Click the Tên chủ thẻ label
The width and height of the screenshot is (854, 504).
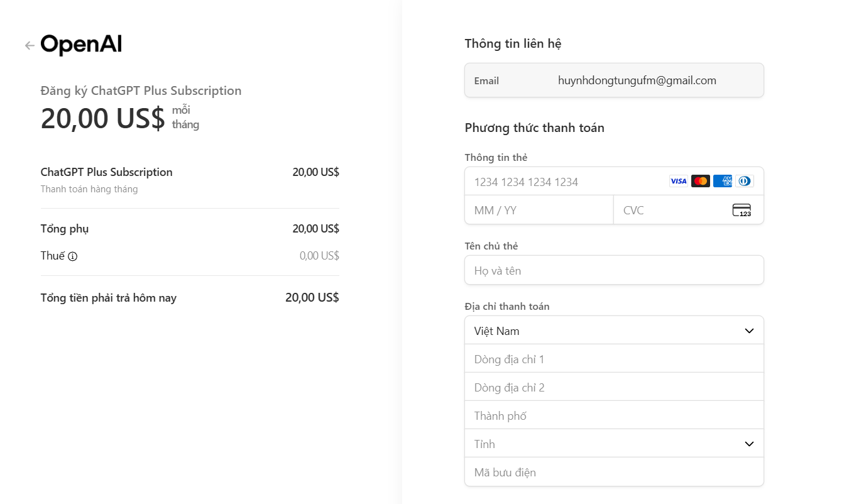click(x=491, y=246)
